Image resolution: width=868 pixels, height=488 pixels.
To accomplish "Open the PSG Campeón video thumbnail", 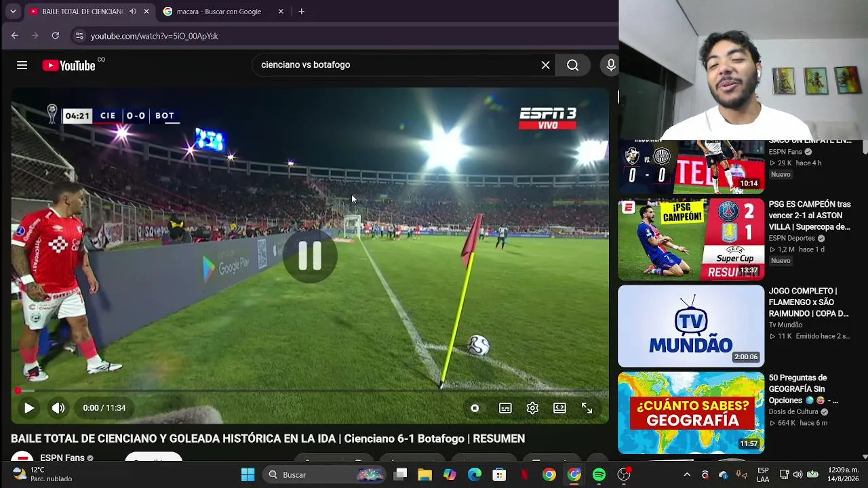I will tap(691, 239).
